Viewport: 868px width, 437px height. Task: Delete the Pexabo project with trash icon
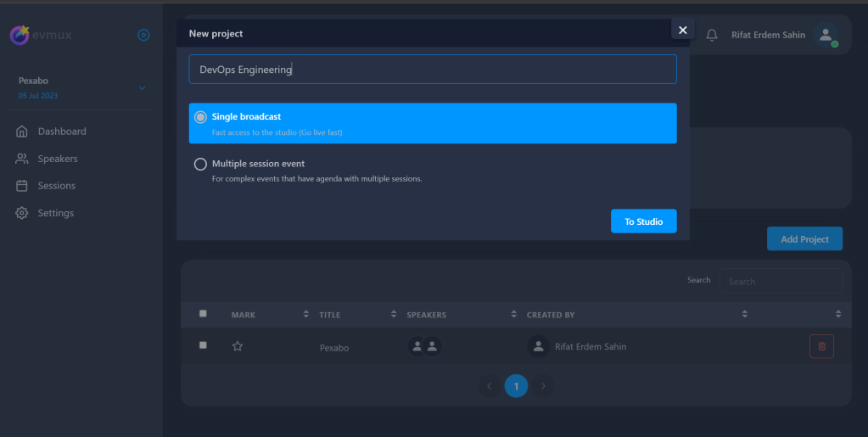[x=821, y=346]
